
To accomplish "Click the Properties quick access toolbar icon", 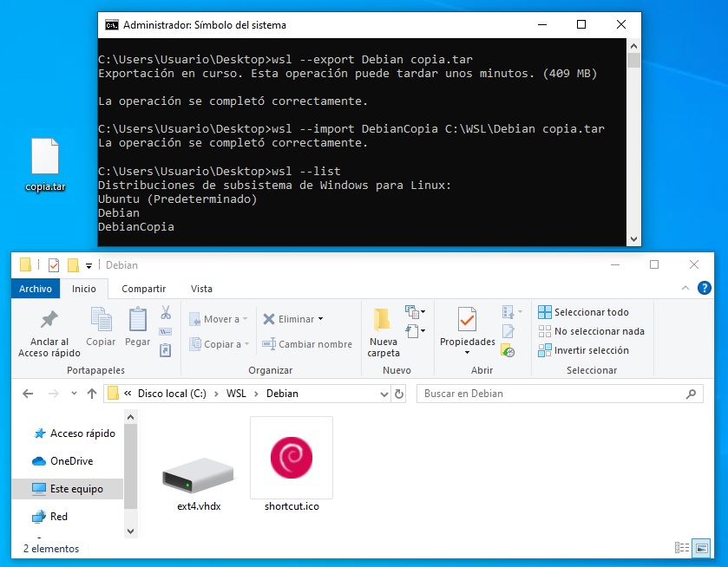I will pos(54,265).
